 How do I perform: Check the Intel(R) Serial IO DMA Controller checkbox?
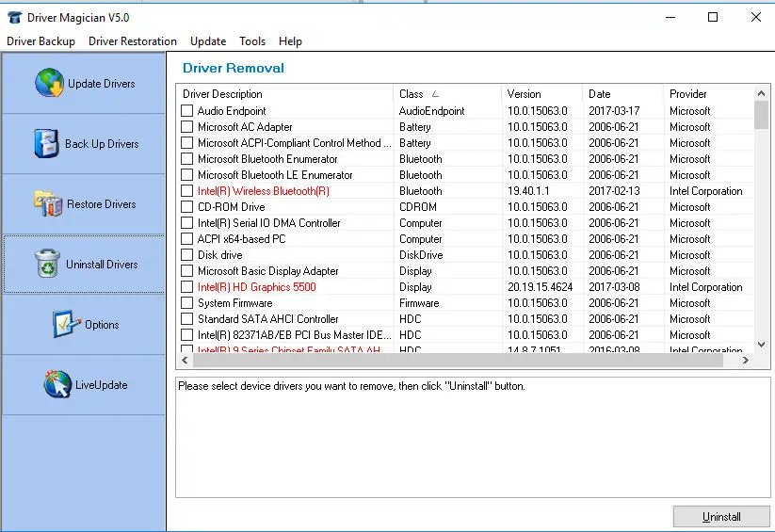pyautogui.click(x=186, y=223)
